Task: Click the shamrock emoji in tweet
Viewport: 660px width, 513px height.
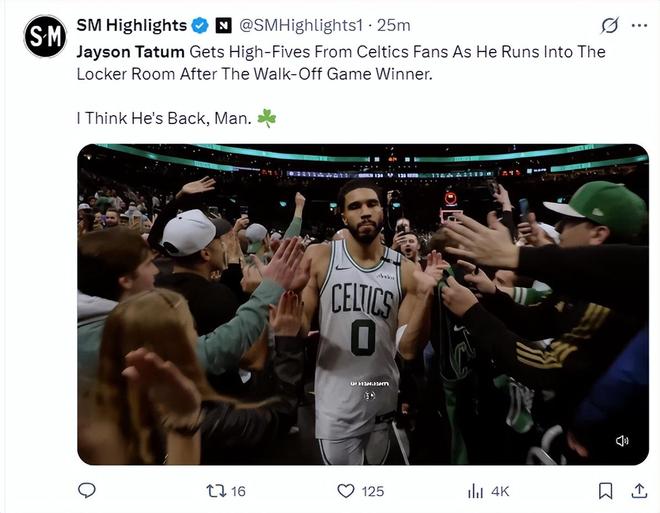Action: point(266,118)
